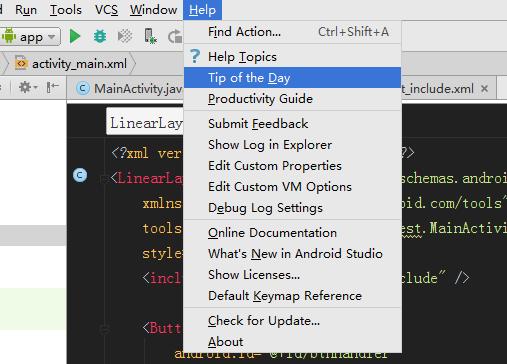This screenshot has height=364, width=507.
Task: Open the Window menu
Action: (153, 10)
